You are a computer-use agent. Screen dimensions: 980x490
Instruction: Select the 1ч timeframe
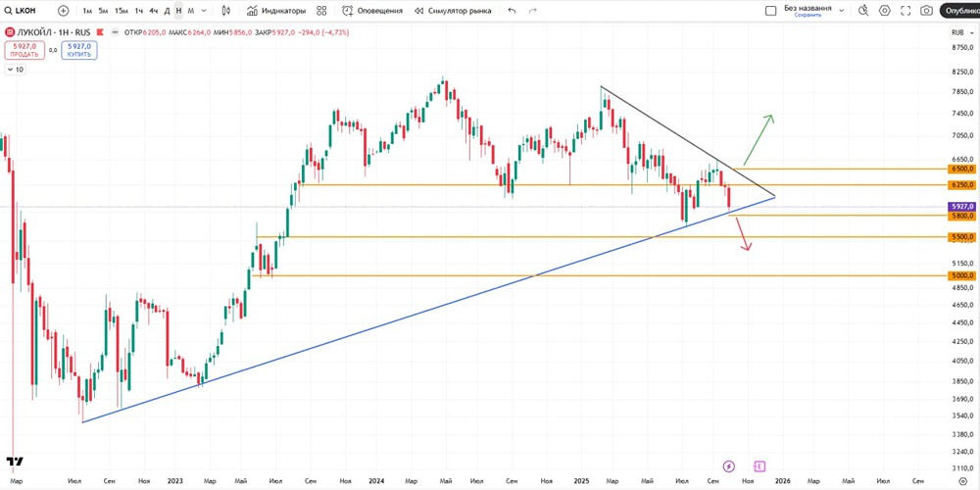(x=139, y=11)
